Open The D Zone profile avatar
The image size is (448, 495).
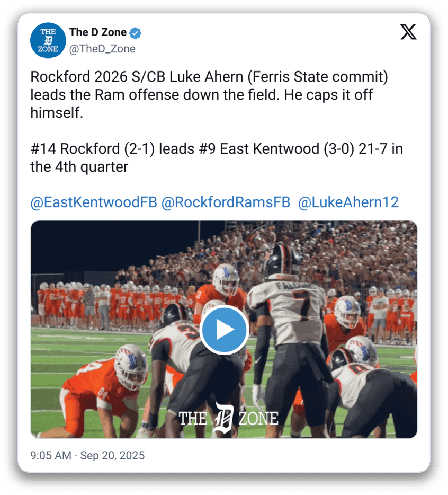tap(48, 40)
